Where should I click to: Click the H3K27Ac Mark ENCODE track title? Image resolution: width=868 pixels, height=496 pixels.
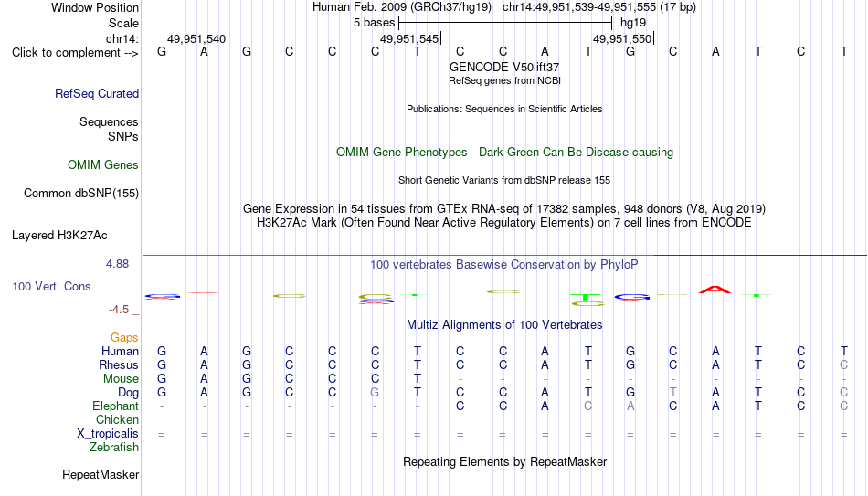(x=504, y=223)
